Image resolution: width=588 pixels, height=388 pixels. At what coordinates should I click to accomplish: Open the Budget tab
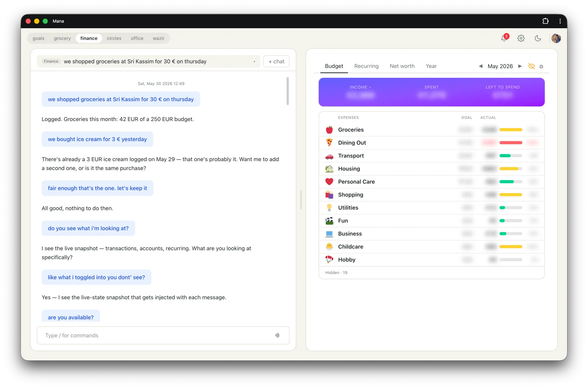pyautogui.click(x=334, y=66)
